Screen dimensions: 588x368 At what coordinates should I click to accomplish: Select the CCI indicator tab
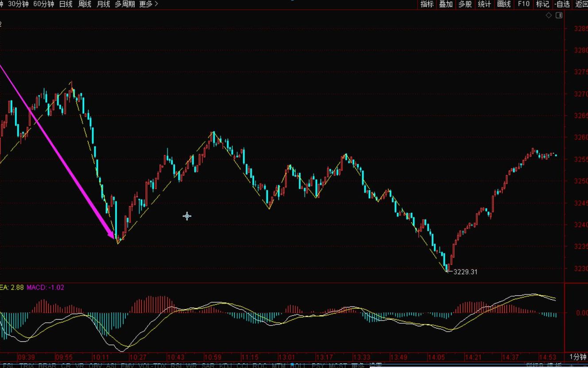tap(242, 366)
